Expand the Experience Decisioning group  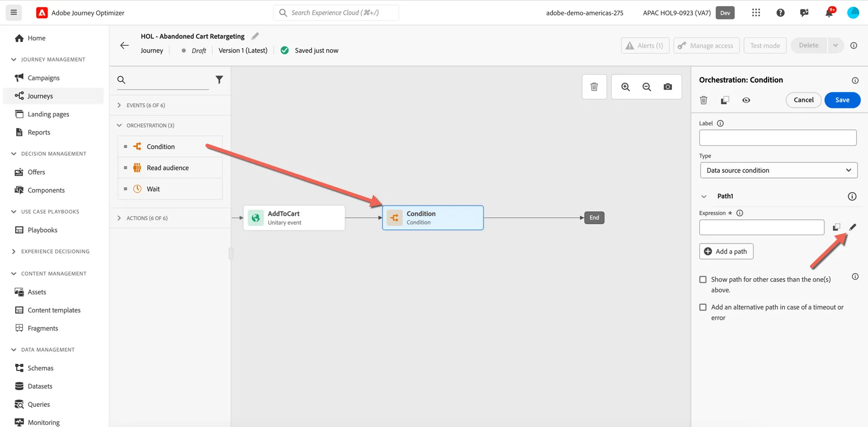click(x=14, y=252)
